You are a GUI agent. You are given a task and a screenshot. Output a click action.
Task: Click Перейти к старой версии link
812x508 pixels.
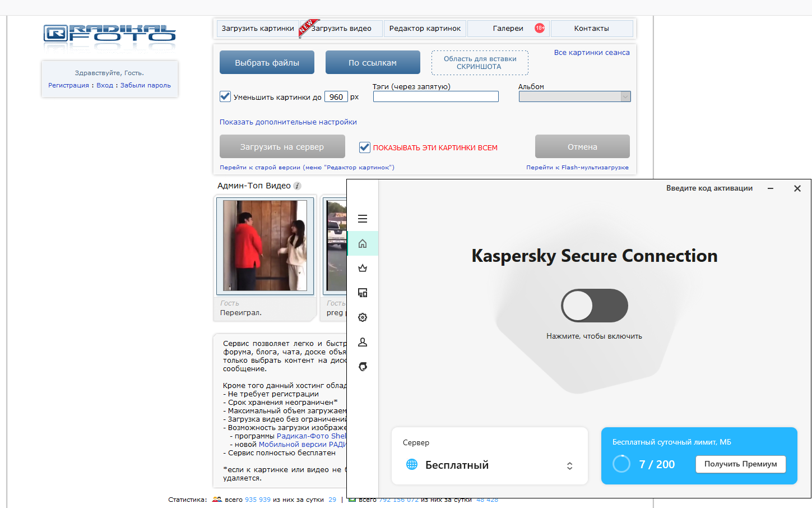pyautogui.click(x=307, y=167)
